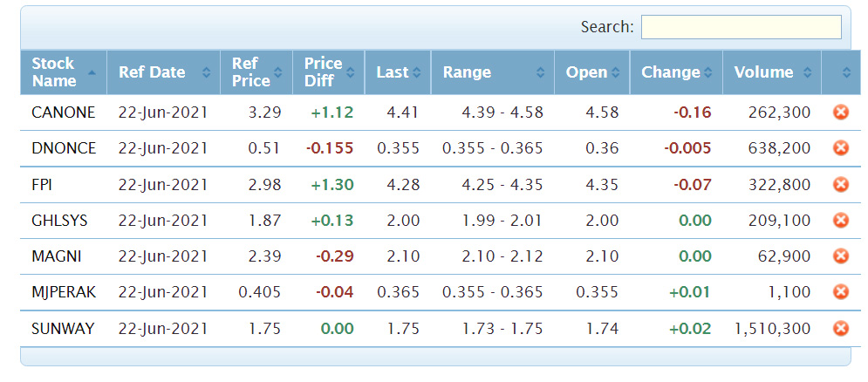Delete the DNONCE stock entry
This screenshot has height=382, width=868.
[x=840, y=147]
